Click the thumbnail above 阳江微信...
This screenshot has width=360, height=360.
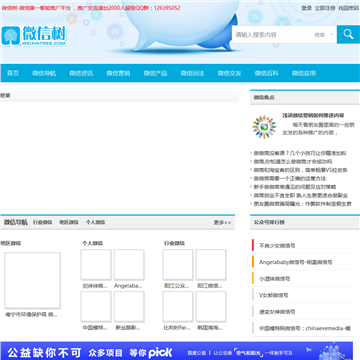tap(211, 265)
